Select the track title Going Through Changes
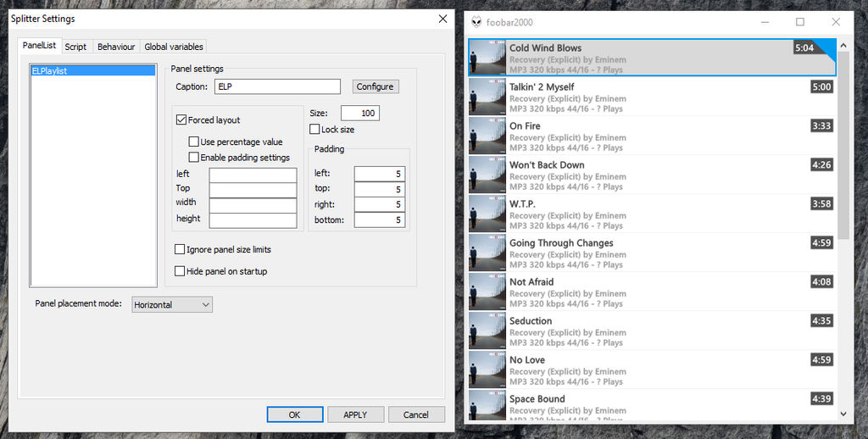 coord(561,243)
